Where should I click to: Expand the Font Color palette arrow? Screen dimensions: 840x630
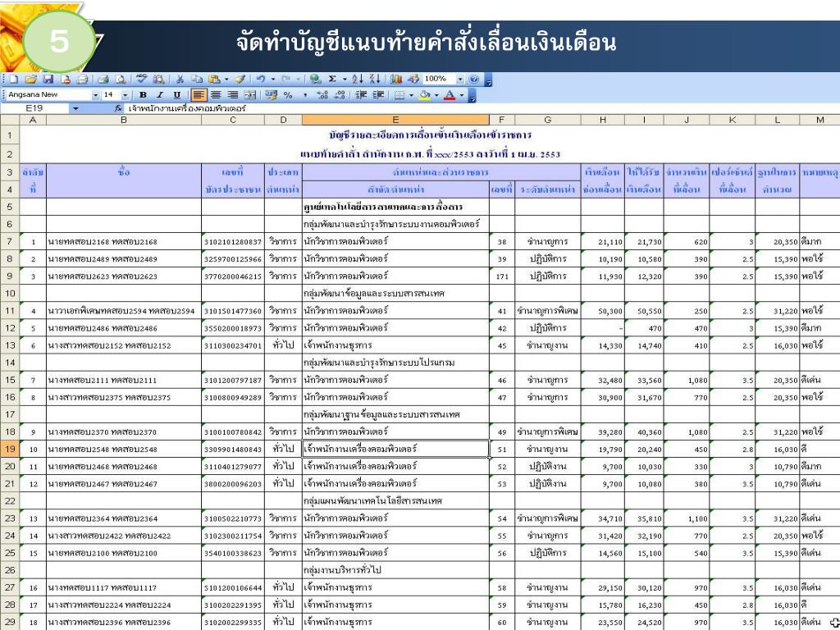(x=461, y=95)
